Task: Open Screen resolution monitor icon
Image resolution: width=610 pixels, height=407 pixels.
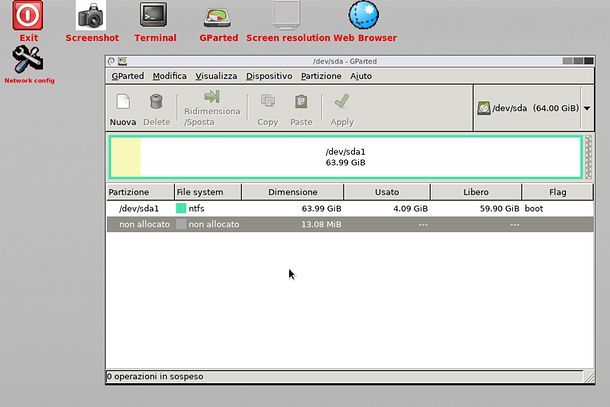Action: (287, 15)
